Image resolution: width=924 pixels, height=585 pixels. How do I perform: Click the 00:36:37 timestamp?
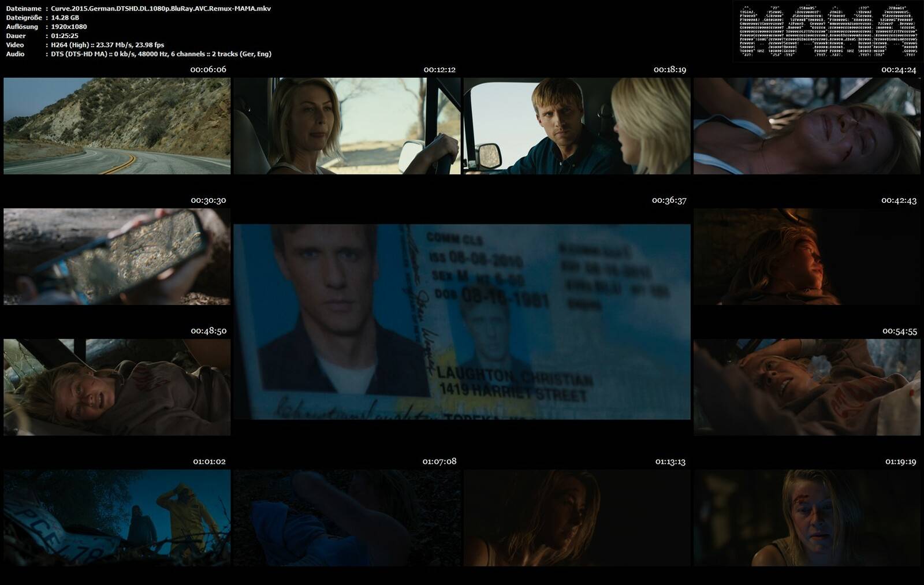(669, 200)
